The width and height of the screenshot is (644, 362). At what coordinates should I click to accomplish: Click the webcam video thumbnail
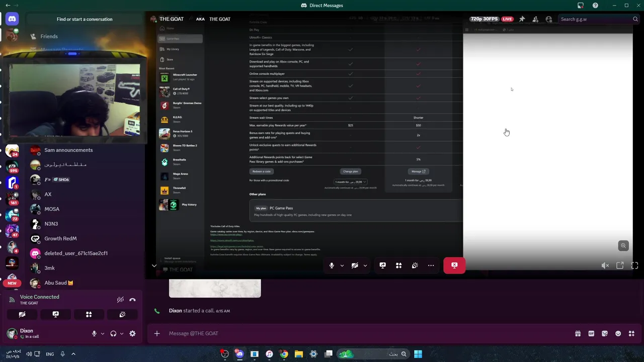pos(74,100)
